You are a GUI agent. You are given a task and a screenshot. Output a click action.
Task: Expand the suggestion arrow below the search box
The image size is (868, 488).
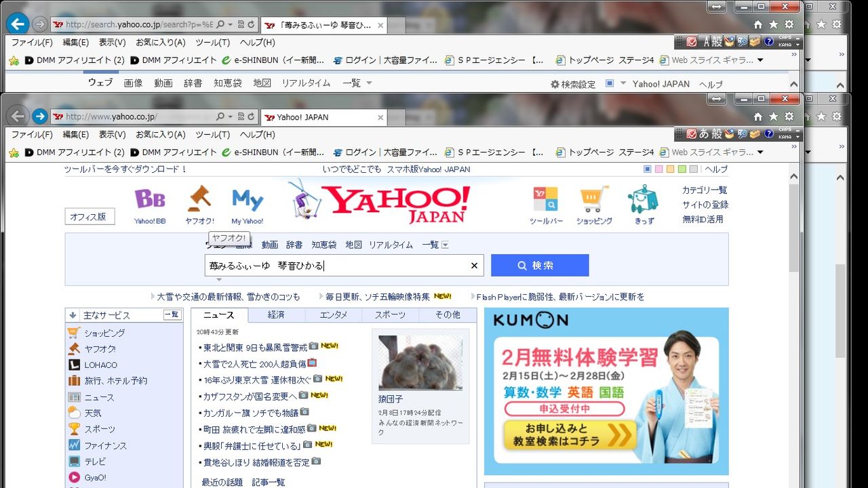click(x=219, y=279)
